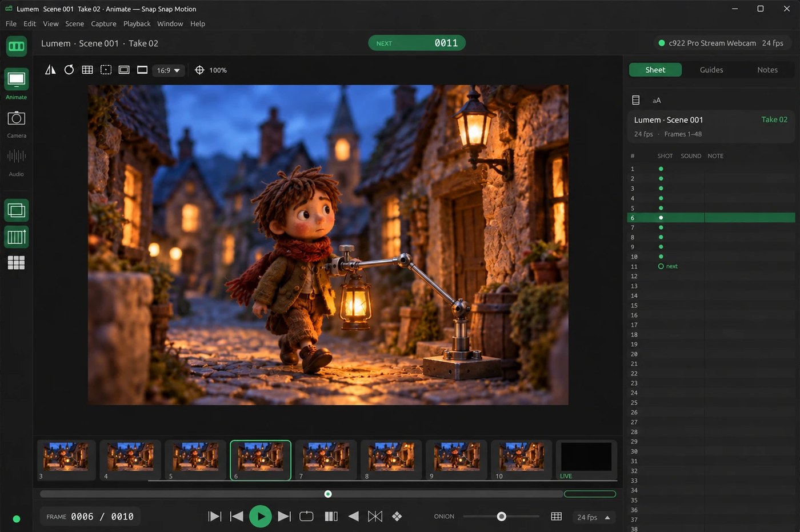
Task: Open the Playback menu
Action: tap(137, 23)
